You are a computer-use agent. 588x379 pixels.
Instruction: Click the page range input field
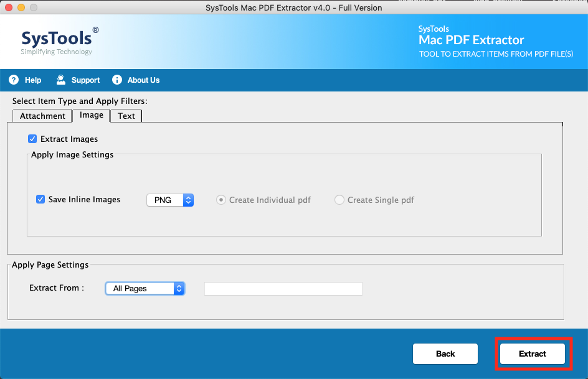click(283, 289)
